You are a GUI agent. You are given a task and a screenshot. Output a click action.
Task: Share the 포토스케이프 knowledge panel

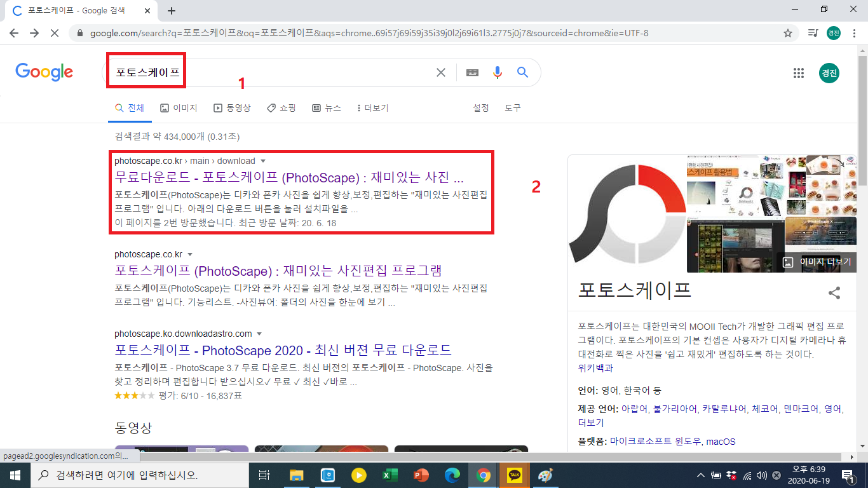pyautogui.click(x=834, y=293)
